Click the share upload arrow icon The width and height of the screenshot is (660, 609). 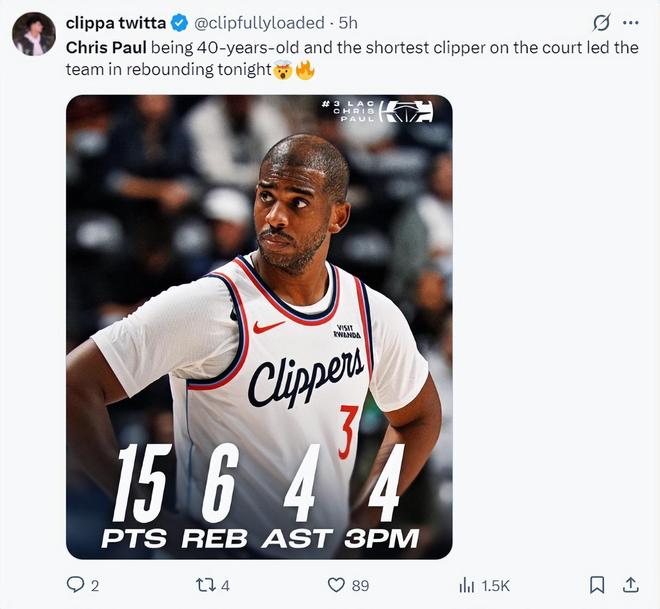(631, 585)
